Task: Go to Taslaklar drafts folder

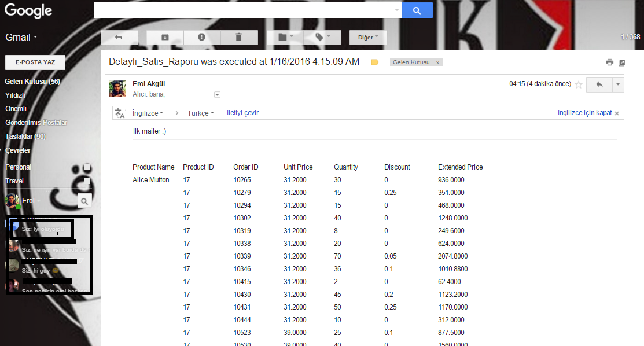Action: click(25, 137)
